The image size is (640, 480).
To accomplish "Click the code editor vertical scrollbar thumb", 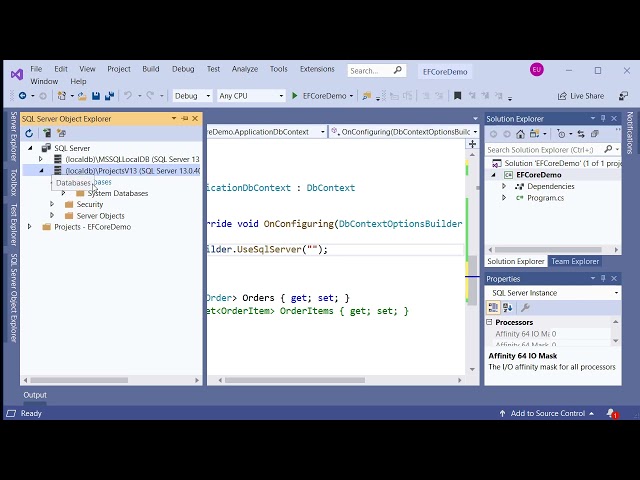I will tap(472, 280).
